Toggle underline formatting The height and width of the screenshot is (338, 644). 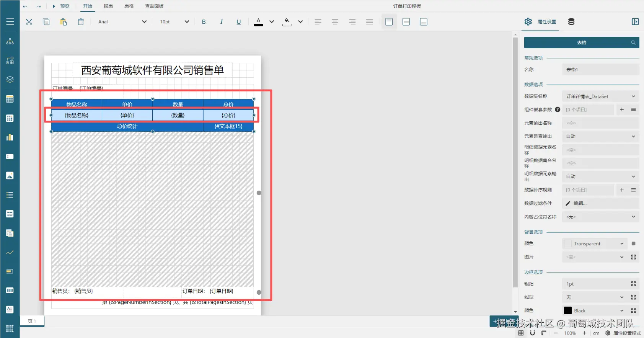coord(239,22)
